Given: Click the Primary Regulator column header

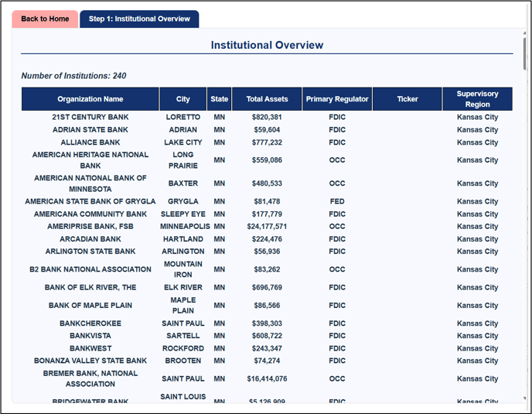Looking at the screenshot, I should point(337,99).
